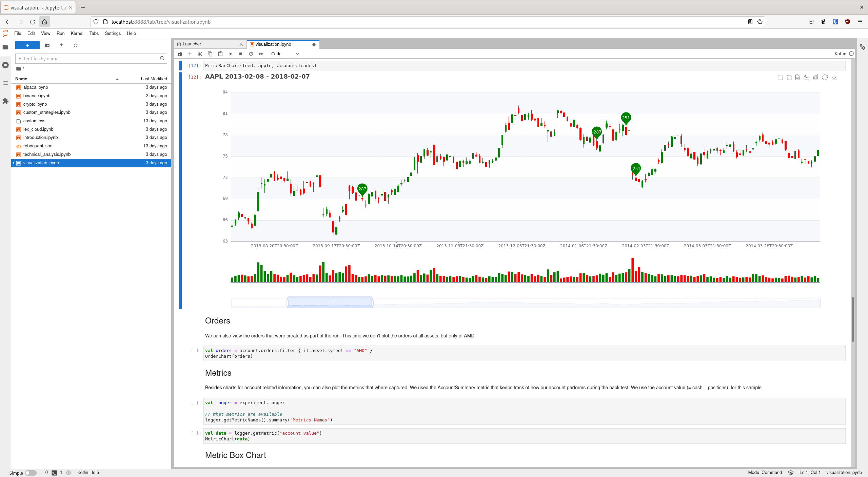Image resolution: width=868 pixels, height=477 pixels.
Task: Click the cut cell icon in toolbar
Action: tap(200, 54)
